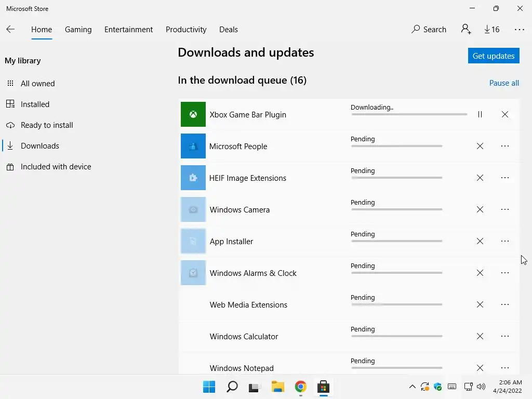Open more options for Windows Camera
The width and height of the screenshot is (532, 399).
505,209
